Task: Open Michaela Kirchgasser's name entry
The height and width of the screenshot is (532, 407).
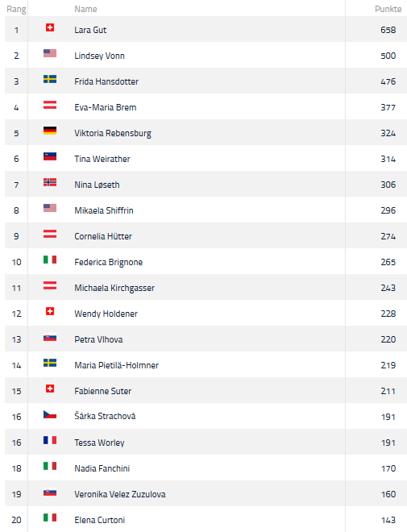Action: point(114,288)
